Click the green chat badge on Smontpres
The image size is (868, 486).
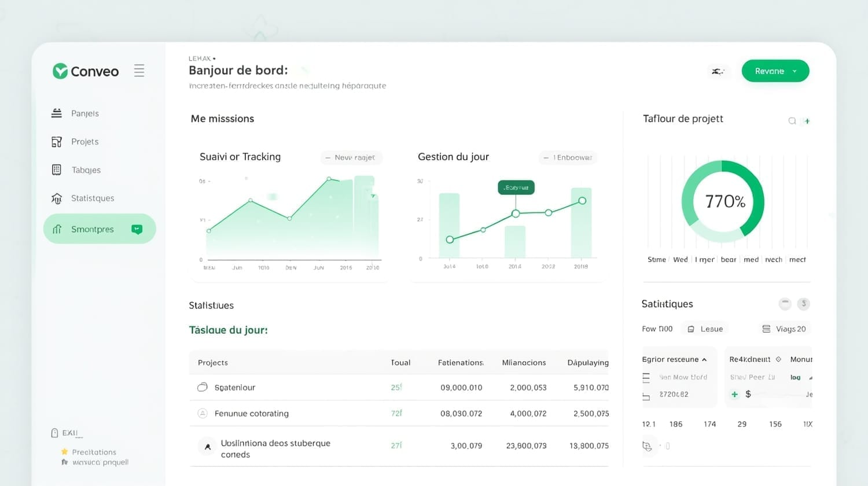point(137,229)
